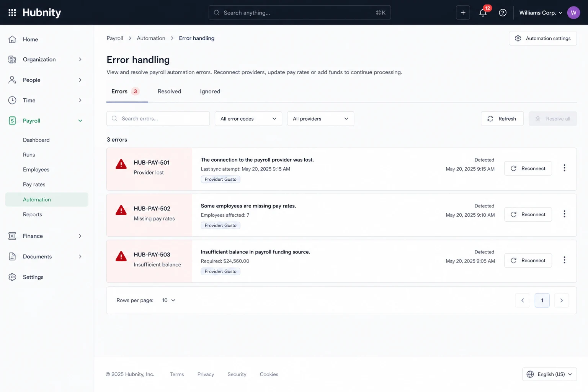
Task: Click the Documents sidebar icon
Action: tap(12, 256)
